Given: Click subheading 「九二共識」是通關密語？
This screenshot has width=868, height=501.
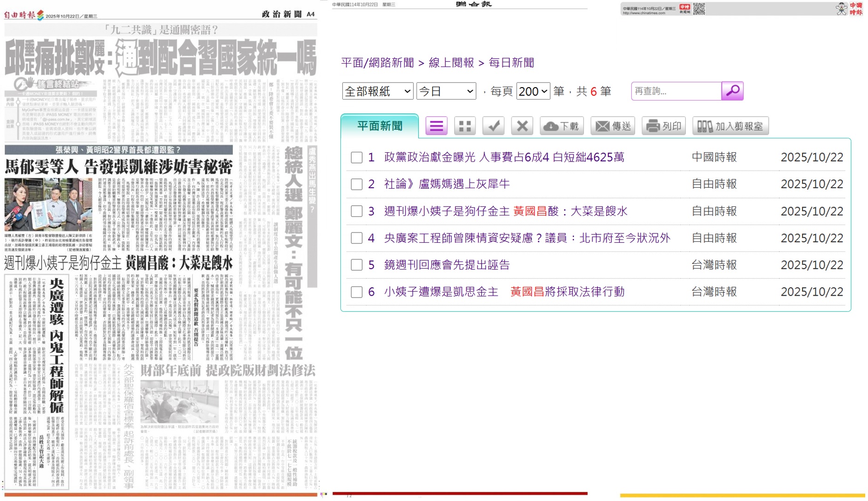Looking at the screenshot, I should click(x=161, y=30).
